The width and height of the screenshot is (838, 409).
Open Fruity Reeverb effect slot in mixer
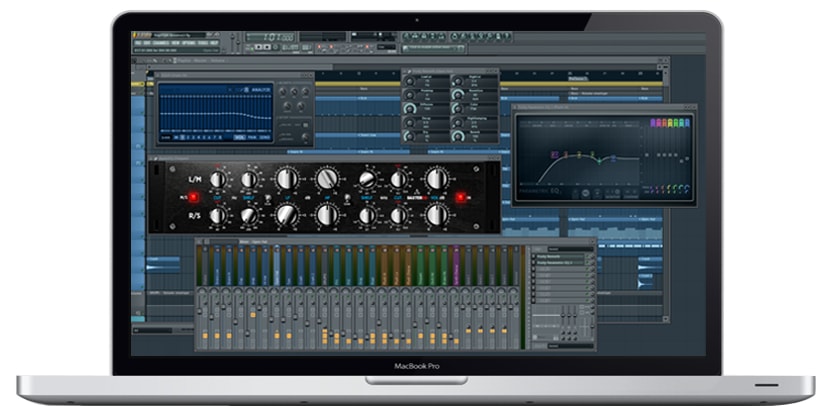click(x=560, y=256)
